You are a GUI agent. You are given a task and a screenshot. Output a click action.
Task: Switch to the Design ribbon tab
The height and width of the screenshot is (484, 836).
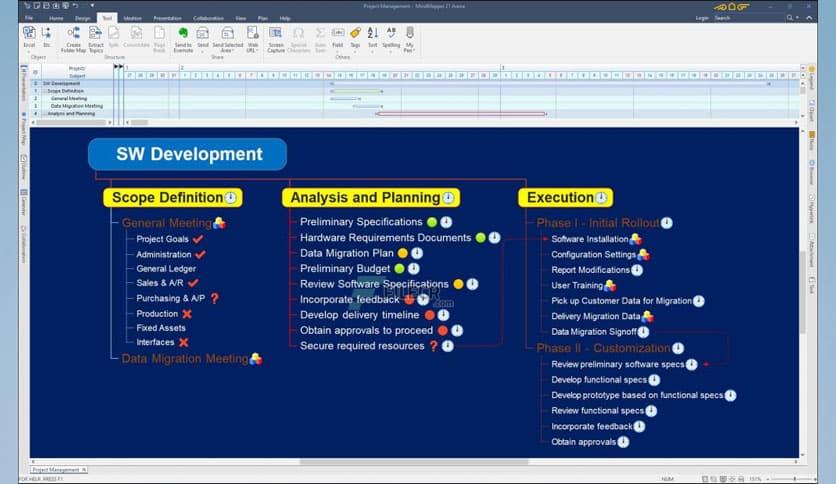[x=83, y=18]
